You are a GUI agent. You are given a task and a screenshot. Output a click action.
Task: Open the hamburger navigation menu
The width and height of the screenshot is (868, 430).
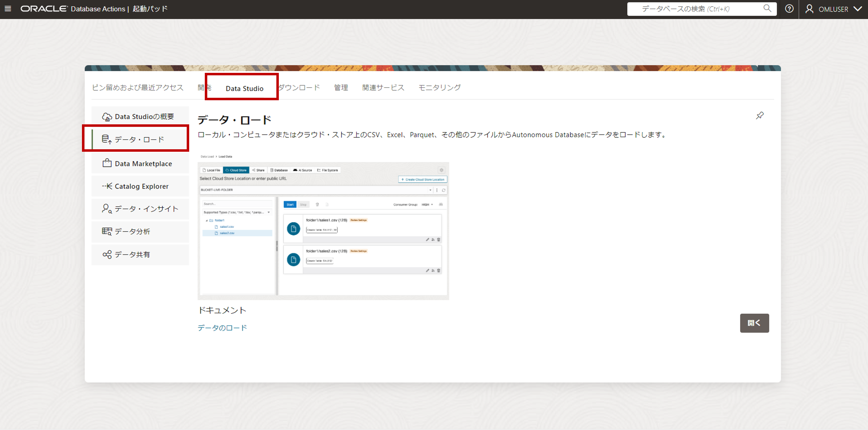point(8,9)
